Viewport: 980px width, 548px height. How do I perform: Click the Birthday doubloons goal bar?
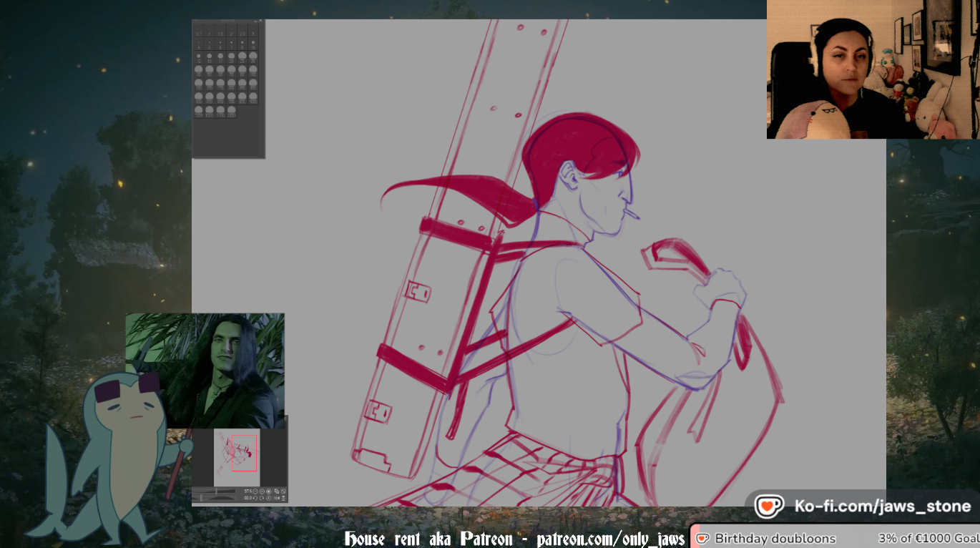pos(833,539)
